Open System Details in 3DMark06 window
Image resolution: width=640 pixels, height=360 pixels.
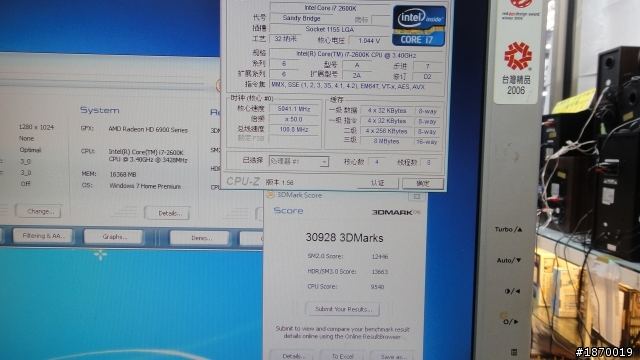tap(167, 213)
